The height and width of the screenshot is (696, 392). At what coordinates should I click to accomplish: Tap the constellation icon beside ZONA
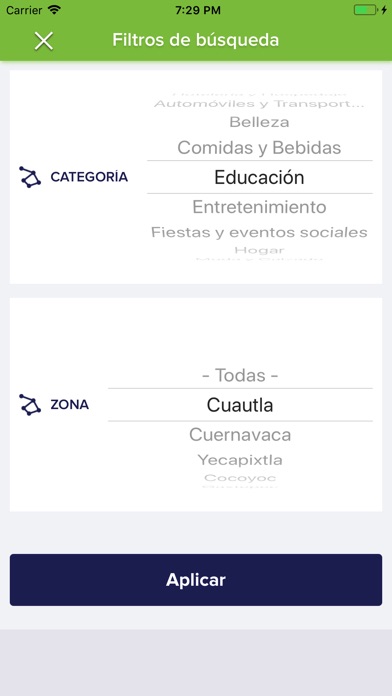[30, 404]
